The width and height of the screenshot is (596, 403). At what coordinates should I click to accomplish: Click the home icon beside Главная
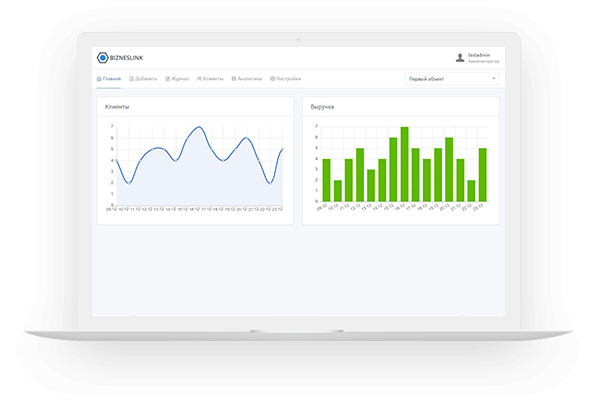point(99,79)
